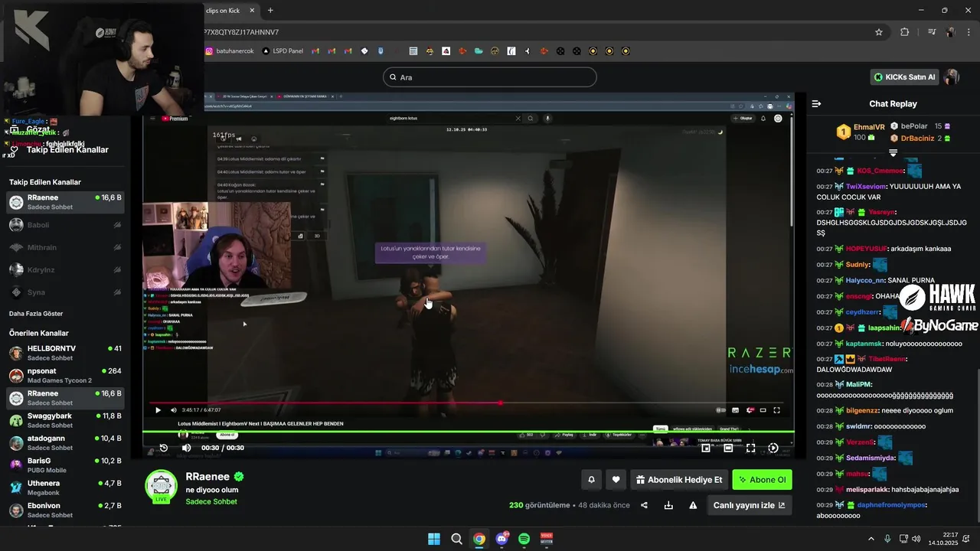Focus the Ara search field

(x=489, y=77)
